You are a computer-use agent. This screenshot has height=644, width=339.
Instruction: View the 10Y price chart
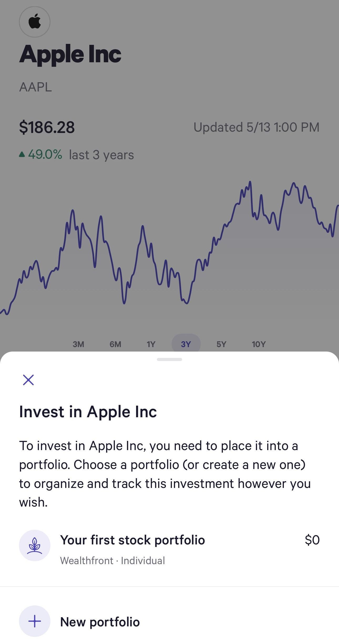(259, 344)
